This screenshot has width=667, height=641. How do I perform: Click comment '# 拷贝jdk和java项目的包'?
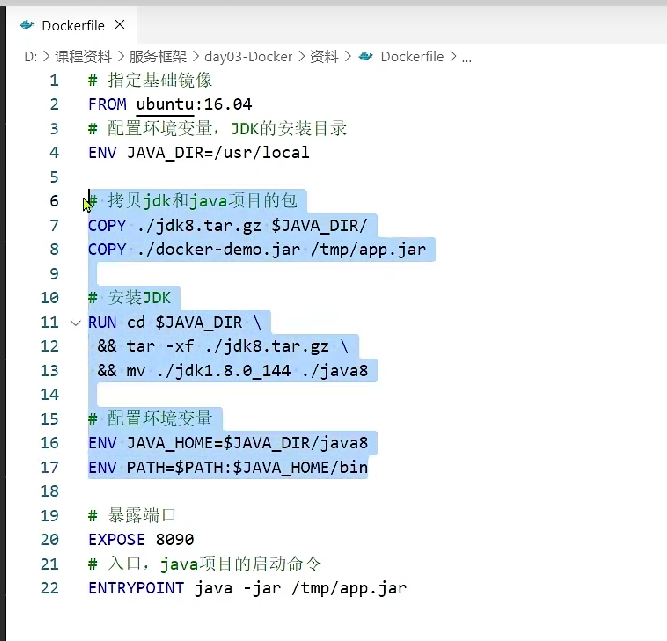pos(192,200)
